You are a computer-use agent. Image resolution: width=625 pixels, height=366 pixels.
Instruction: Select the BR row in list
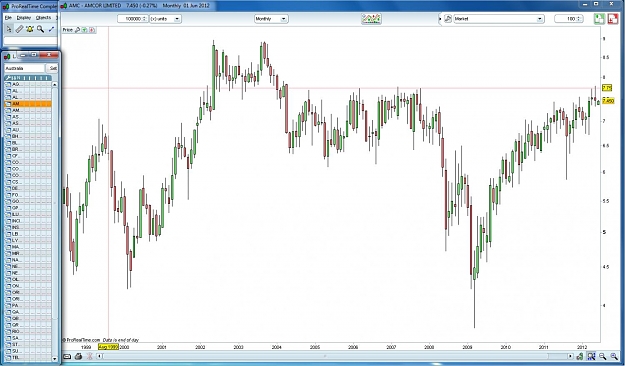pos(28,149)
